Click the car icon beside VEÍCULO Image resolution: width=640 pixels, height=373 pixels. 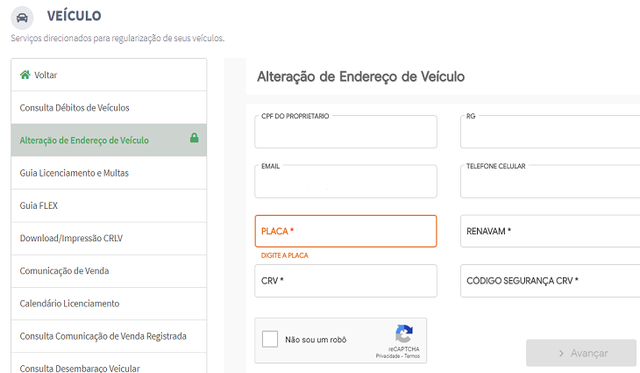point(22,18)
